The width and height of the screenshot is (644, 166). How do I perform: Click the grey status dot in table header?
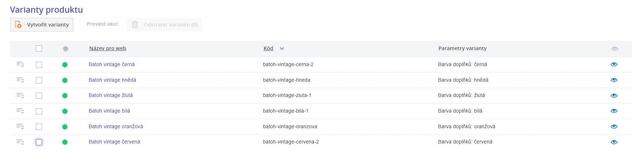click(66, 49)
